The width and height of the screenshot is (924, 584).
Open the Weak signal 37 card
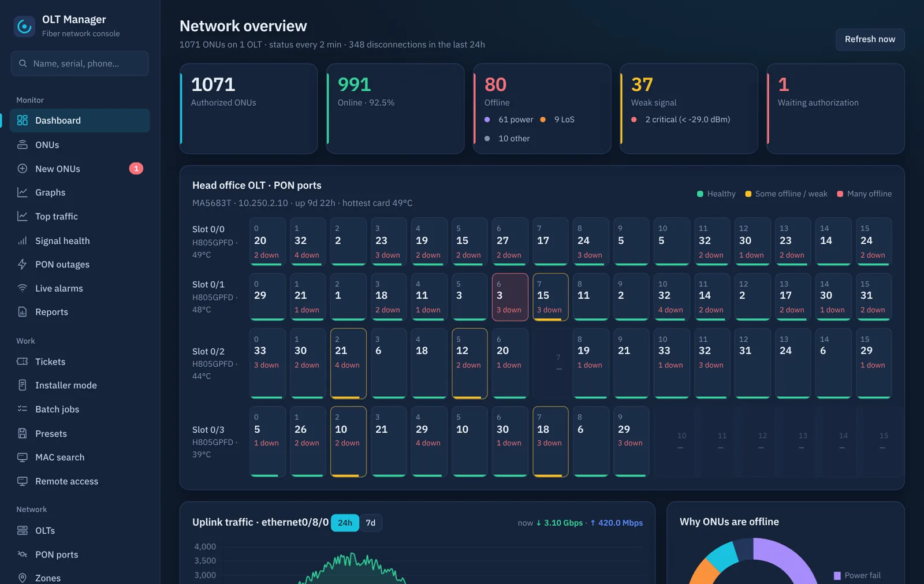coord(688,109)
